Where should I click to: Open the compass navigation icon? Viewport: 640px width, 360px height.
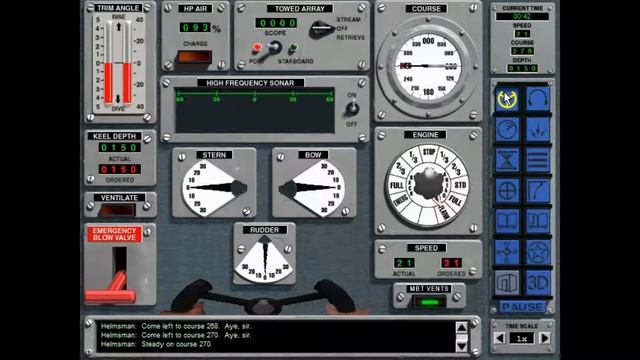[x=507, y=252]
